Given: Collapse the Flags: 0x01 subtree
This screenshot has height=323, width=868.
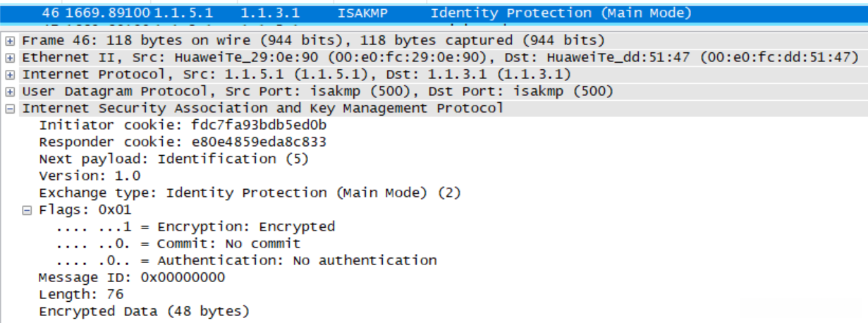Looking at the screenshot, I should [x=27, y=210].
